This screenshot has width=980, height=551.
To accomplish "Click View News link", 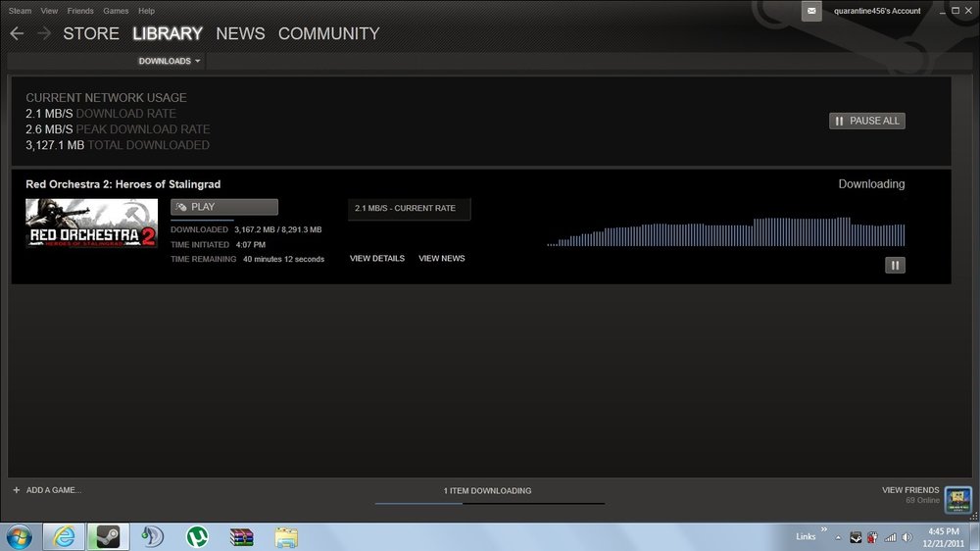I will coord(442,258).
